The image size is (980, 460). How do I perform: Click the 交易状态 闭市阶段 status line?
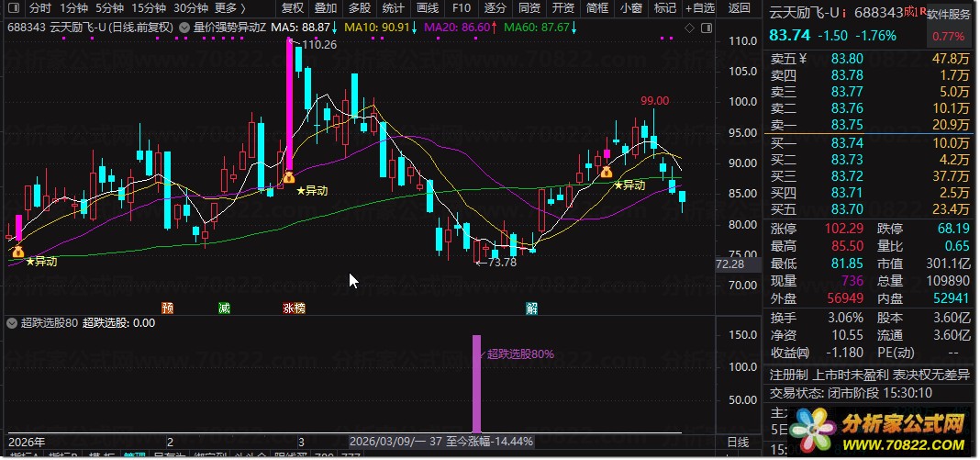point(852,393)
